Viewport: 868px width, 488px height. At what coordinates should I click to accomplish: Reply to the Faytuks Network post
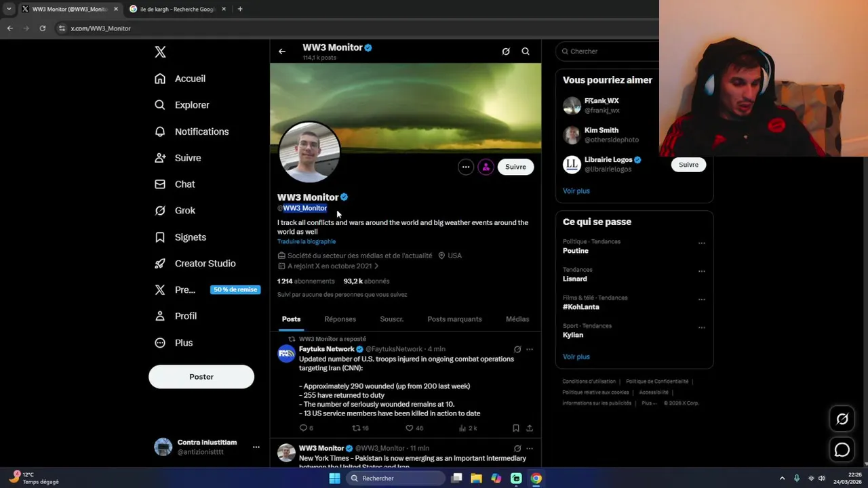pos(306,428)
